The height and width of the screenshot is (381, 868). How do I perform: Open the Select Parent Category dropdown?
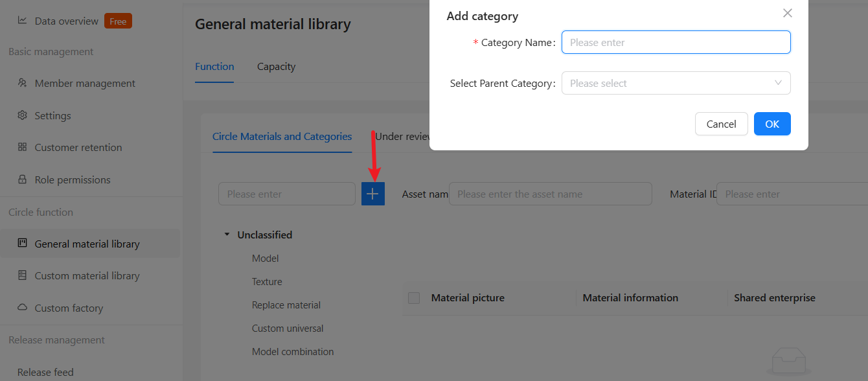pos(676,83)
